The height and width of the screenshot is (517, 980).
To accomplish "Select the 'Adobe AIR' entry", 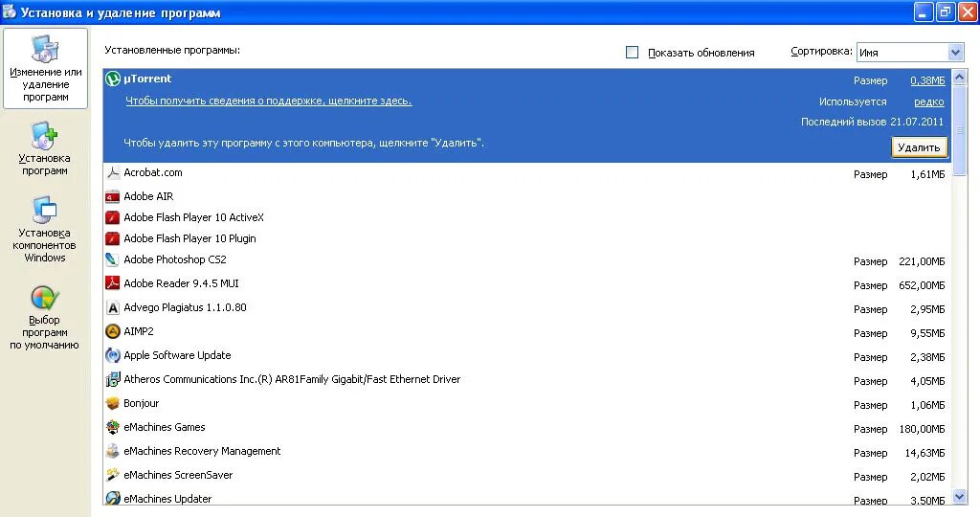I will pos(527,196).
